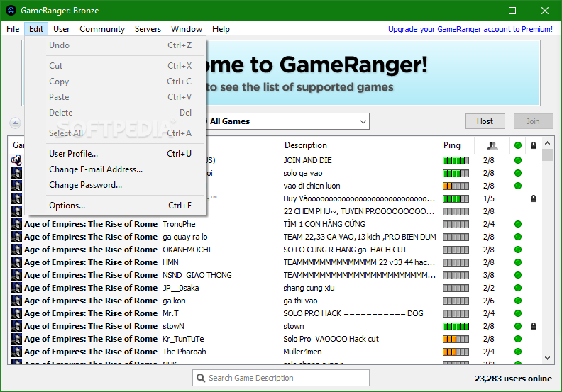562x392 pixels.
Task: Click the game icon in stowN row
Action: click(16, 326)
